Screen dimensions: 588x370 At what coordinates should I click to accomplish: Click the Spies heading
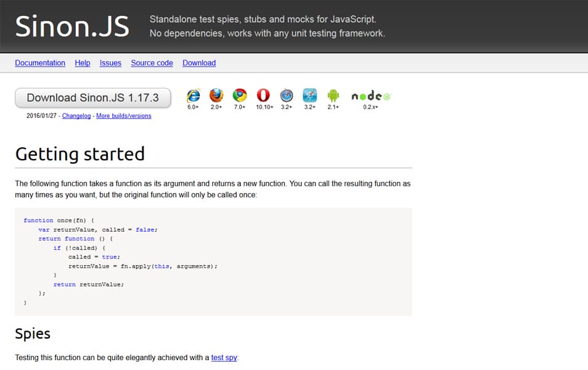coord(33,334)
